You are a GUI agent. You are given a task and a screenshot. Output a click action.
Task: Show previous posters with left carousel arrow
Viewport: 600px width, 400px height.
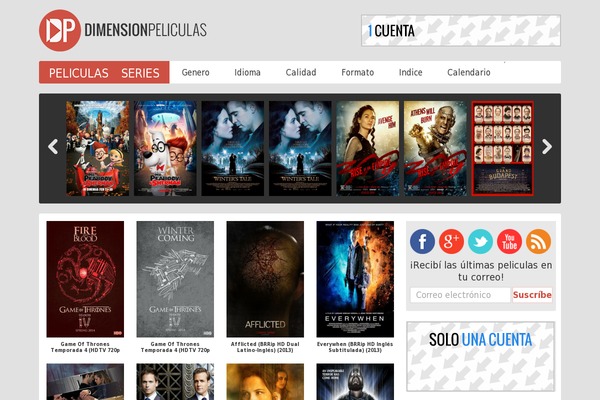53,147
